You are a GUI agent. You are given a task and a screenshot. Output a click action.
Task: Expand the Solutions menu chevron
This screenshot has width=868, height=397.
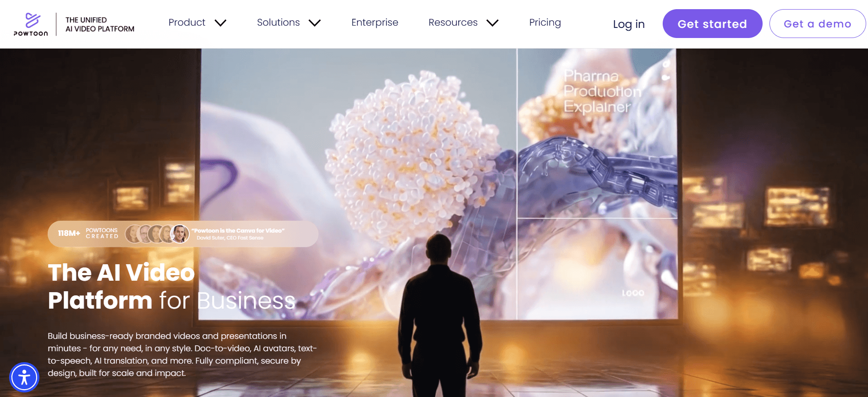315,23
